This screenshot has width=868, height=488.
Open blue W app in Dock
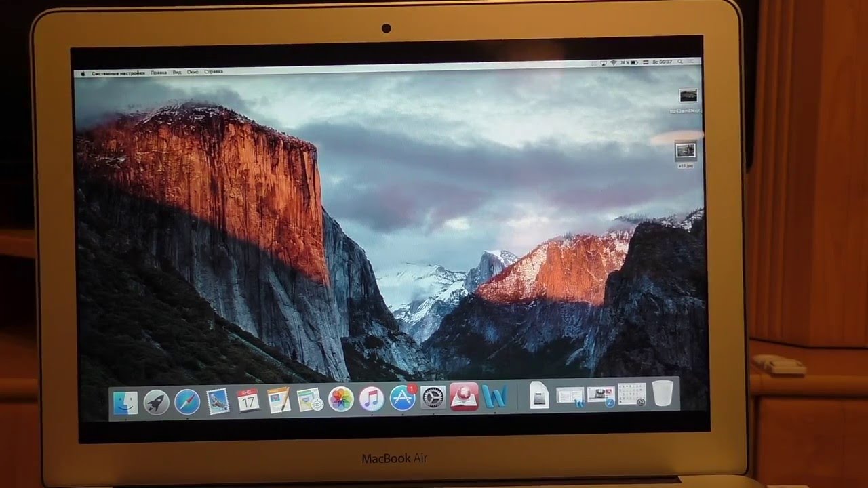(x=495, y=396)
